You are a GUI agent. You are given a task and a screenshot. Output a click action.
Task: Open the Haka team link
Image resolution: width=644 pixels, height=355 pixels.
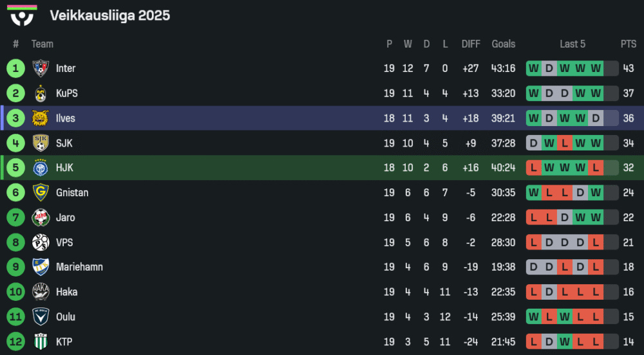(x=66, y=292)
